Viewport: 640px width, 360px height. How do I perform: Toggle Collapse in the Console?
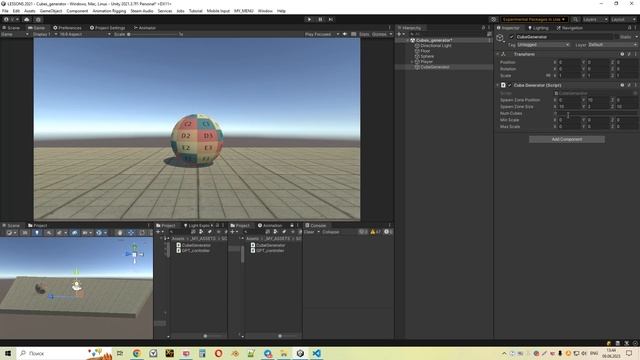point(331,232)
